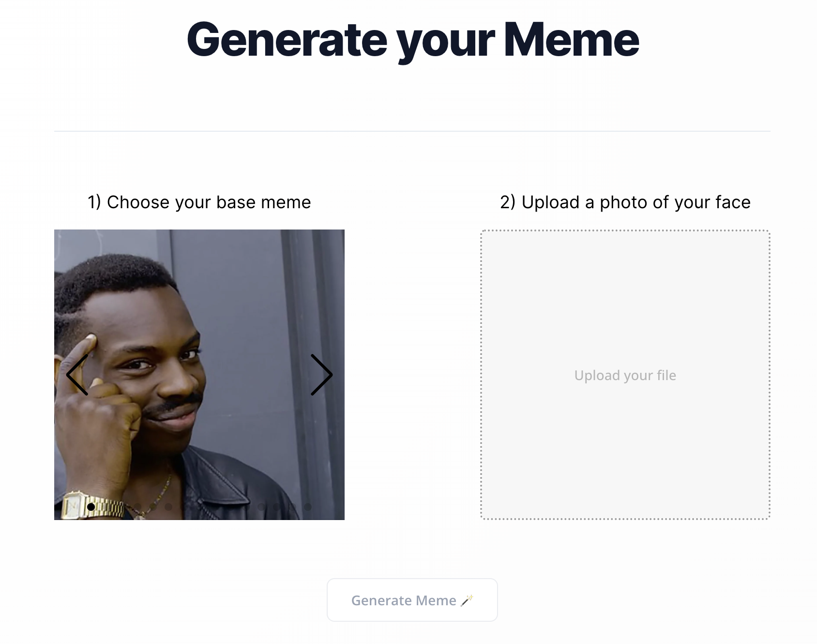This screenshot has width=817, height=644.
Task: Choose the third-to-last carousel dot
Action: 277,506
